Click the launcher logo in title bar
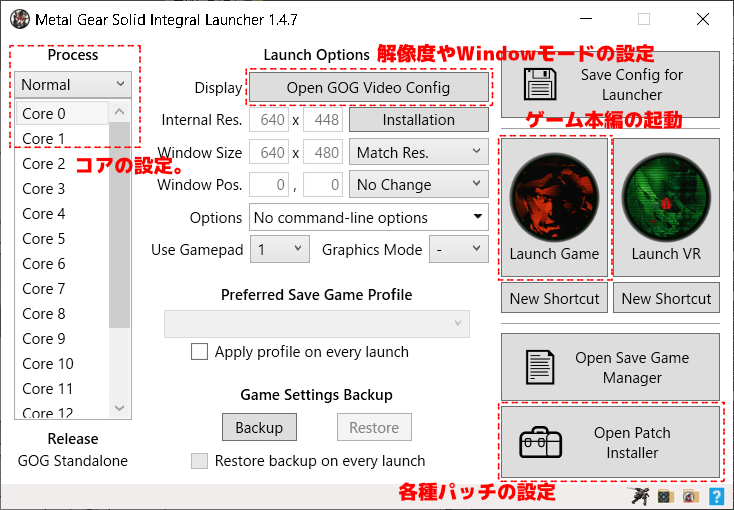 [20, 19]
